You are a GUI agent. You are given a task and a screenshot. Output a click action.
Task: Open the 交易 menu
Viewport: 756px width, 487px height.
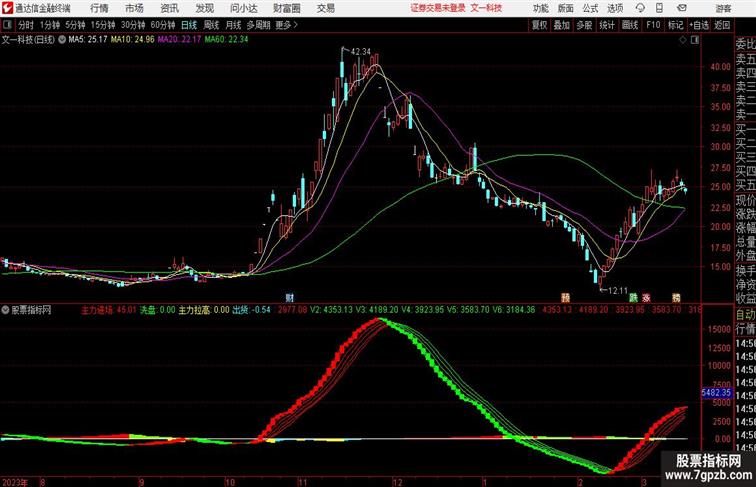tap(325, 8)
